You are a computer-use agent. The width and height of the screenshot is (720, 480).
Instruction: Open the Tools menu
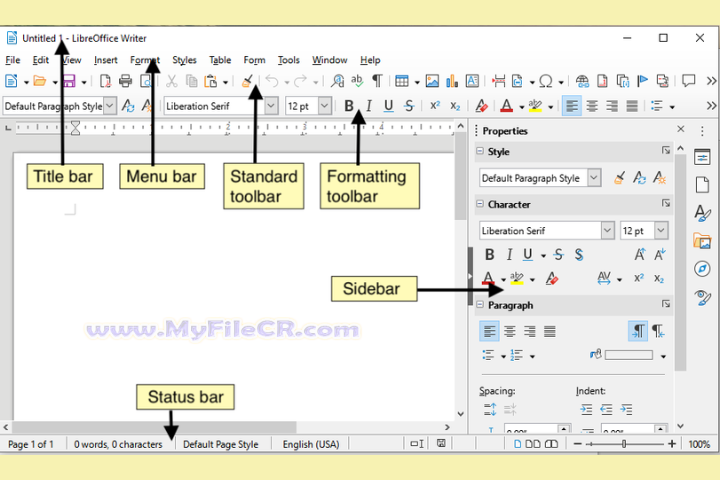(288, 60)
